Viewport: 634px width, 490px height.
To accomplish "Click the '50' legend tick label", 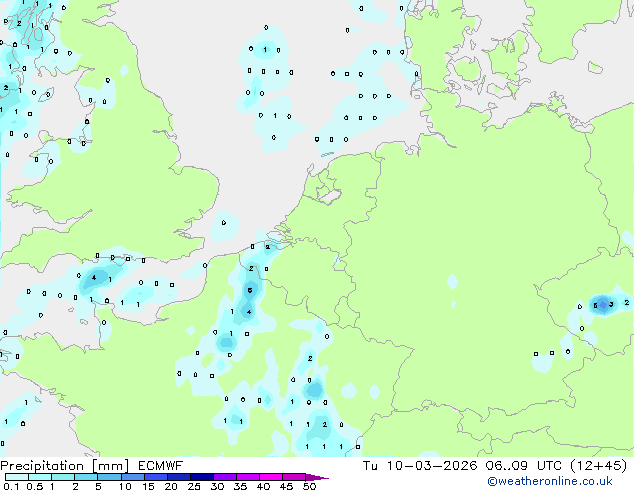I will pyautogui.click(x=309, y=486).
